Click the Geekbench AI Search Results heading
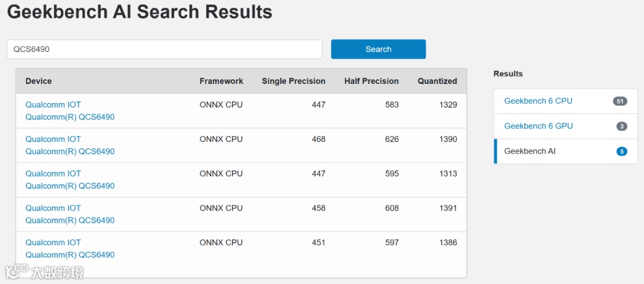Image resolution: width=644 pixels, height=284 pixels. 140,11
